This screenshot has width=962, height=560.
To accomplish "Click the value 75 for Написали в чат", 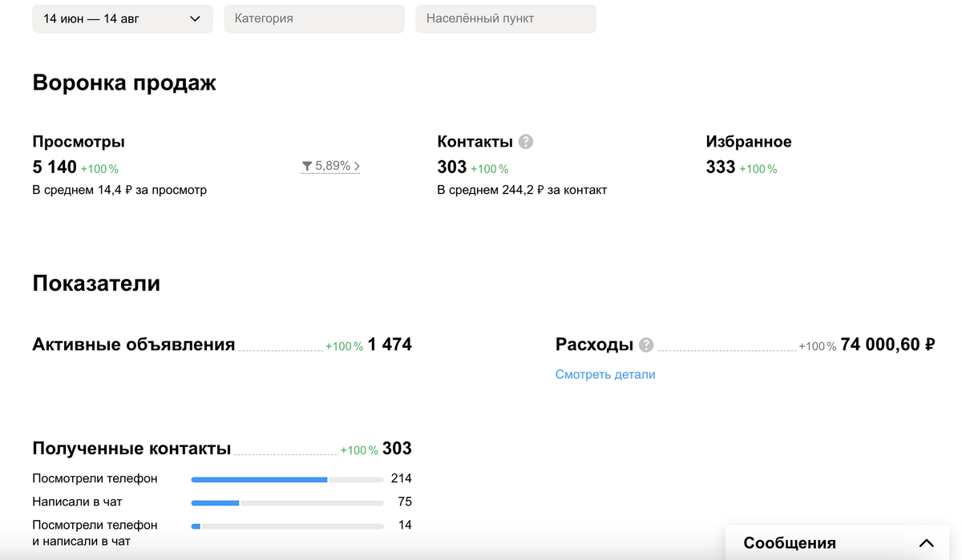I will [405, 502].
